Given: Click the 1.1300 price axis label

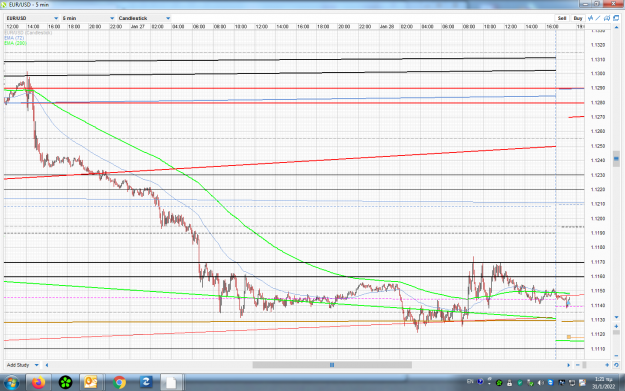Looking at the screenshot, I should pyautogui.click(x=597, y=74).
